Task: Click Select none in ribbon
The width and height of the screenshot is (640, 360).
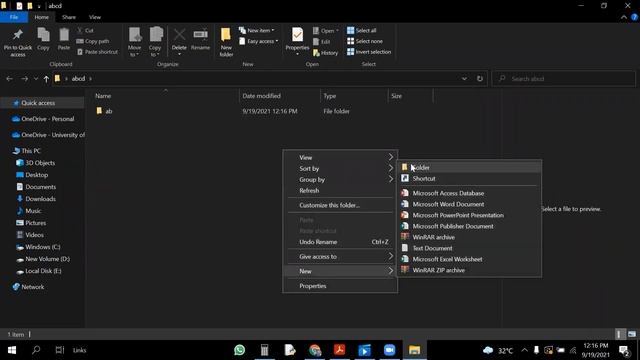Action: 365,41
